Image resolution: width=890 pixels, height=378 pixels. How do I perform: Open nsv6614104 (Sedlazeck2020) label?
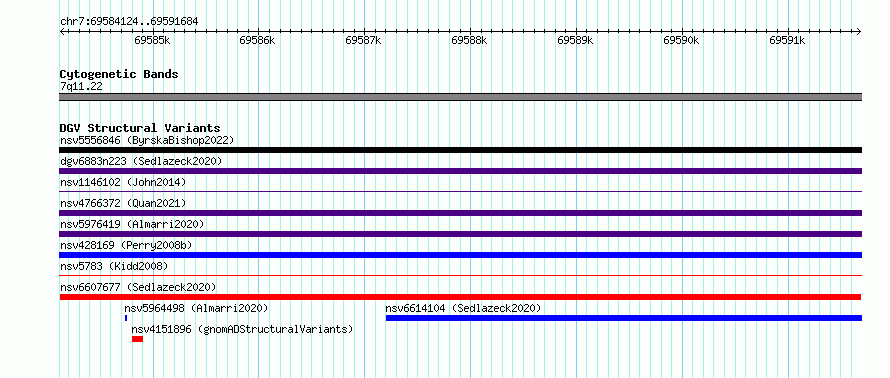click(x=463, y=308)
